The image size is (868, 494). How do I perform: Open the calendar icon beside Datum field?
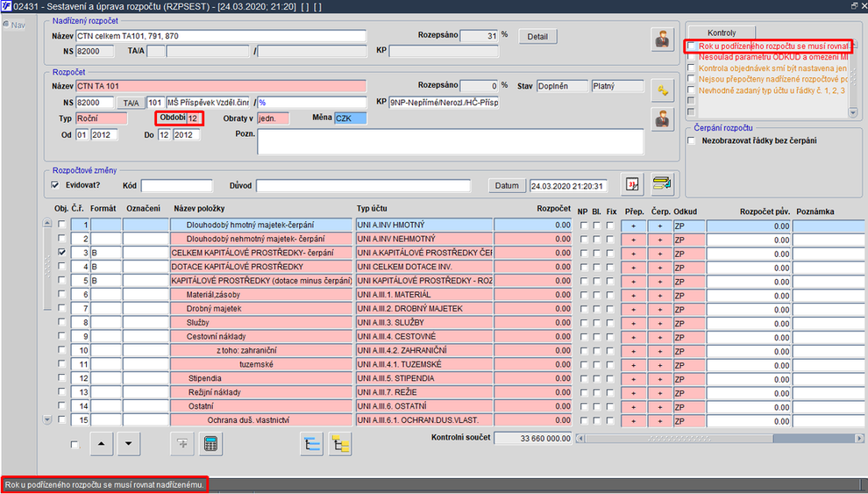[x=632, y=184]
